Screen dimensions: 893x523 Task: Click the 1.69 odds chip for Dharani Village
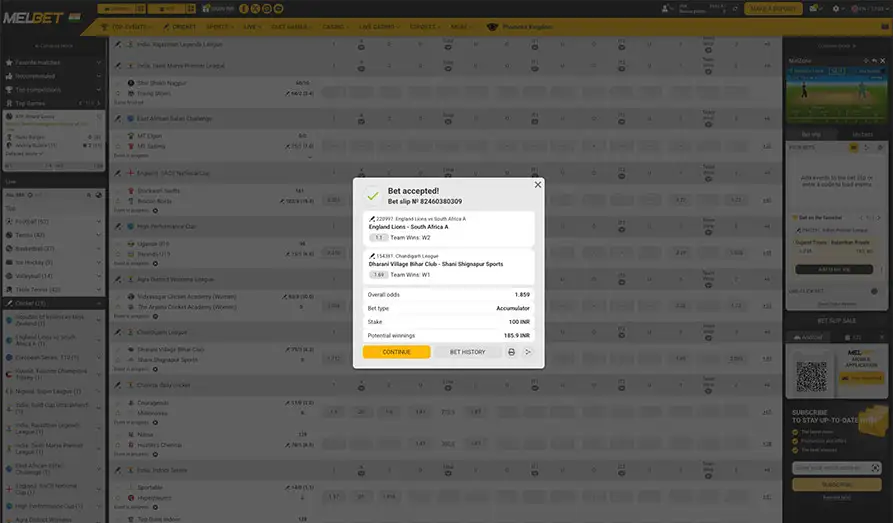coord(379,275)
